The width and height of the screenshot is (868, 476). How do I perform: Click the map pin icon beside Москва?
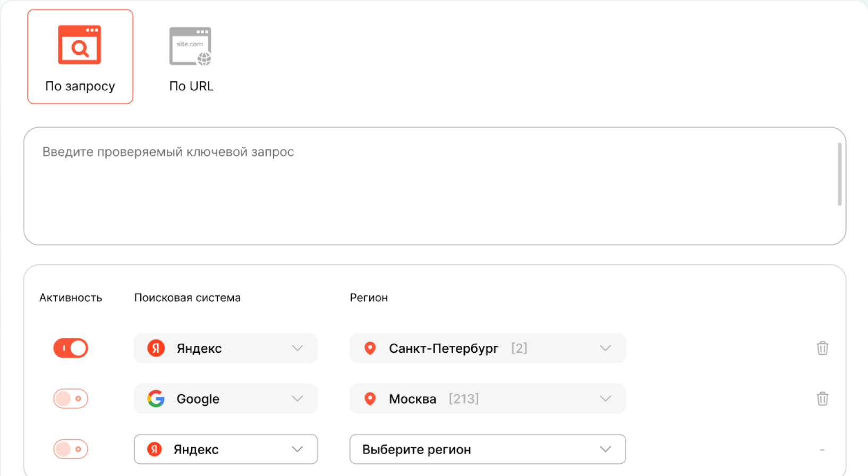[370, 399]
